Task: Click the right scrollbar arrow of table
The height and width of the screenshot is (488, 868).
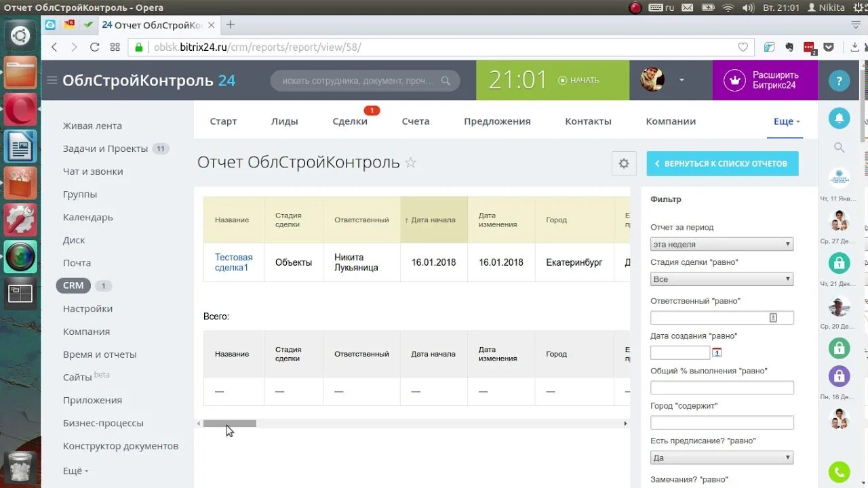Action: [625, 424]
